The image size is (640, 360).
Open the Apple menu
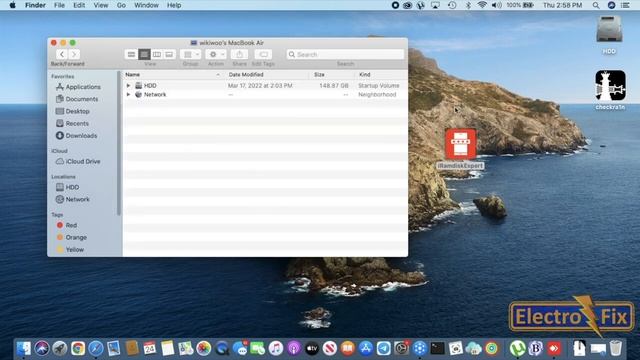pyautogui.click(x=12, y=5)
